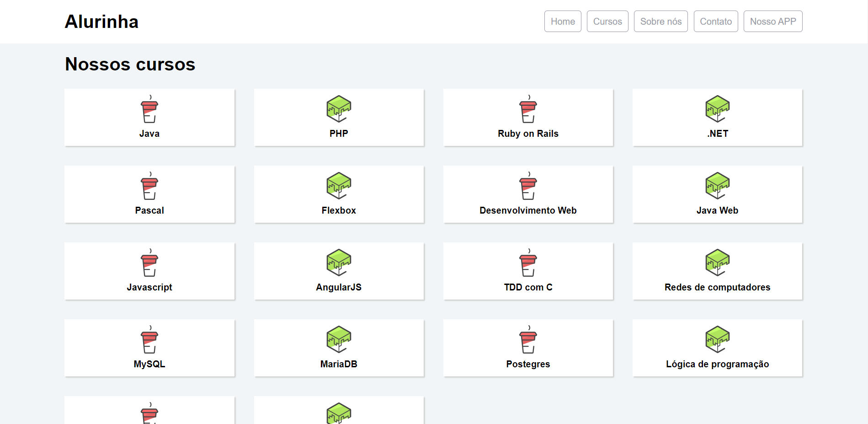Click the cube icon above Java Web

(717, 186)
